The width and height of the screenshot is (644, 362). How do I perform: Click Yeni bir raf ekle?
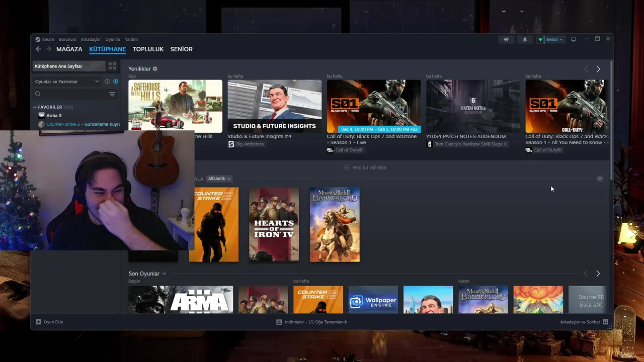(x=365, y=167)
